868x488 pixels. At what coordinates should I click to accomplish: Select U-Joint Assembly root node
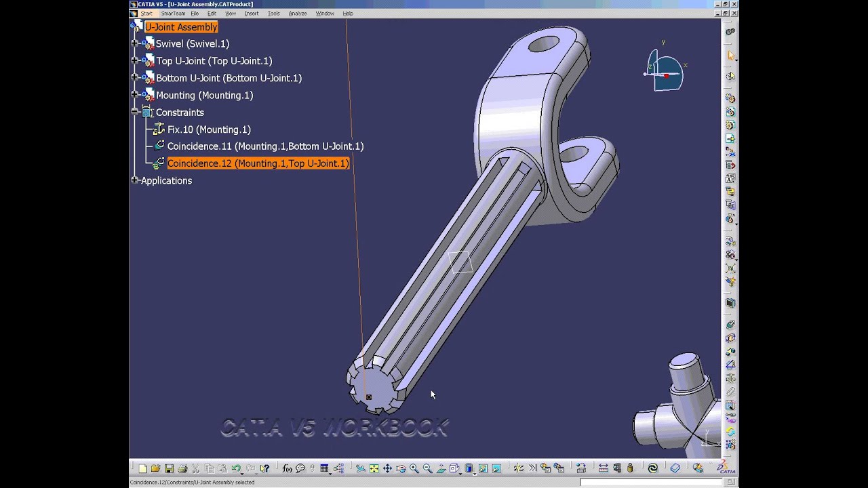pyautogui.click(x=181, y=27)
